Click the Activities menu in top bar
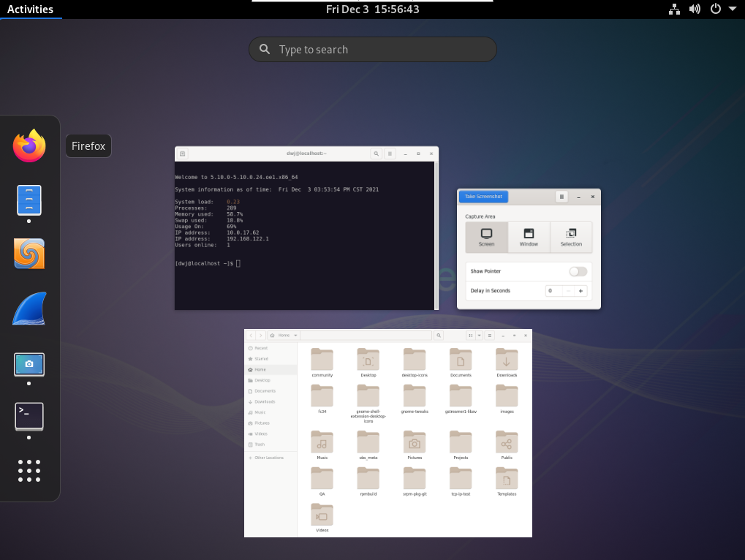This screenshot has width=745, height=560. click(30, 10)
